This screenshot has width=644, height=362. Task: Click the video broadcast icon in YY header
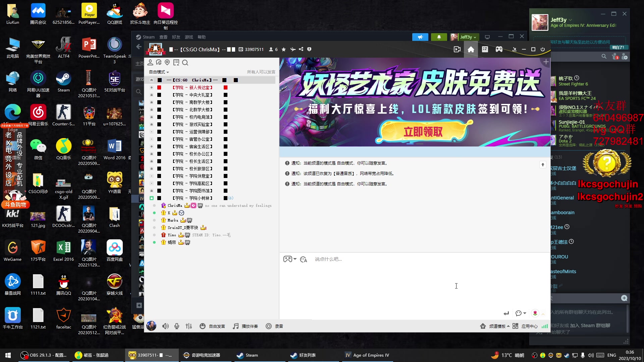pos(457,50)
